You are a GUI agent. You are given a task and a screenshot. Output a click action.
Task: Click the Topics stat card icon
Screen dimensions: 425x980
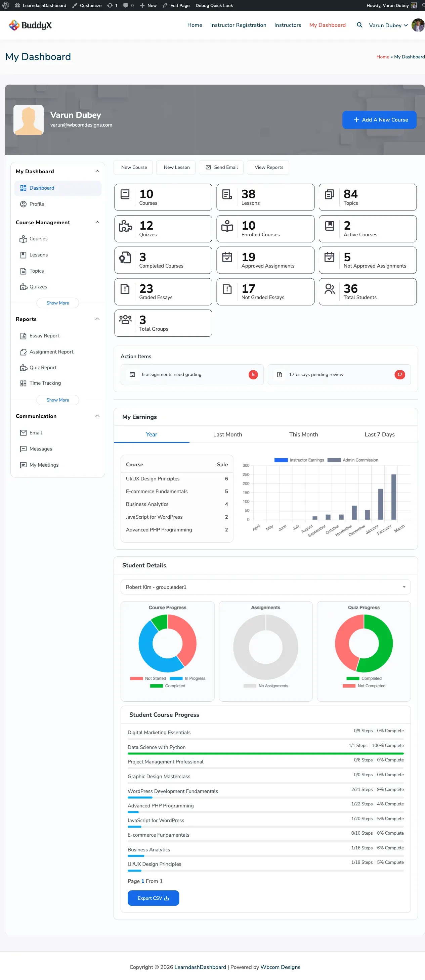329,194
